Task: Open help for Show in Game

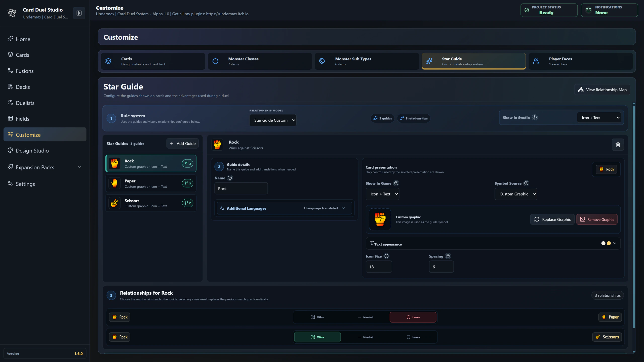Action: pyautogui.click(x=396, y=183)
